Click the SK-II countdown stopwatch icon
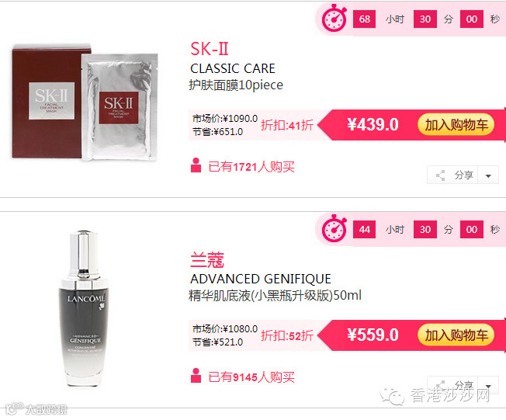The height and width of the screenshot is (420, 506). click(334, 18)
